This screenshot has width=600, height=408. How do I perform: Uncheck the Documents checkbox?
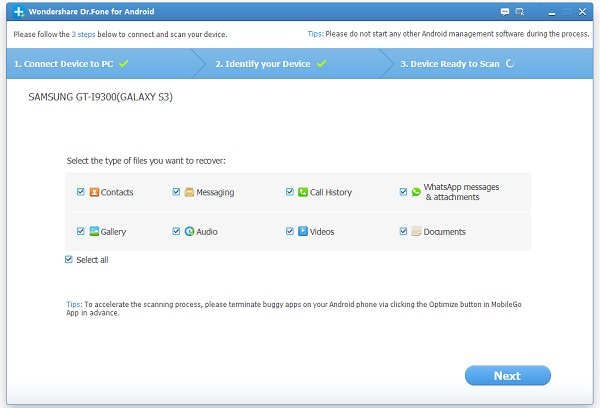click(403, 231)
